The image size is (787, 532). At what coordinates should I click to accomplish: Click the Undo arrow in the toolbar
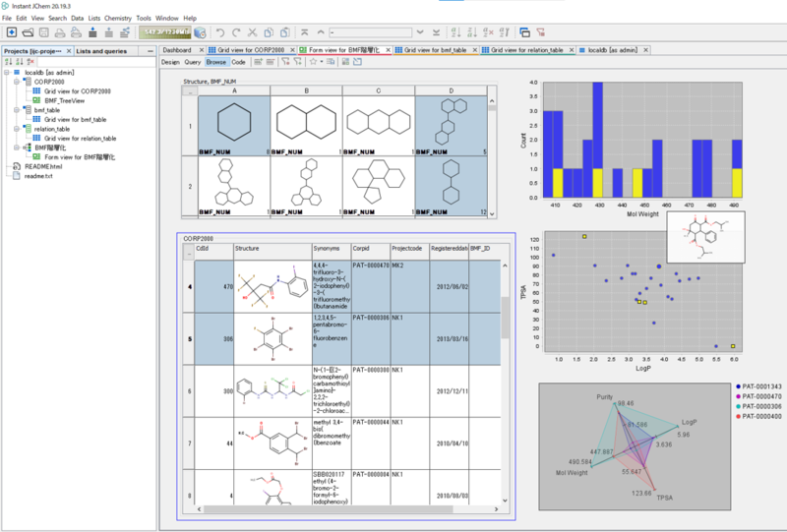(x=220, y=32)
